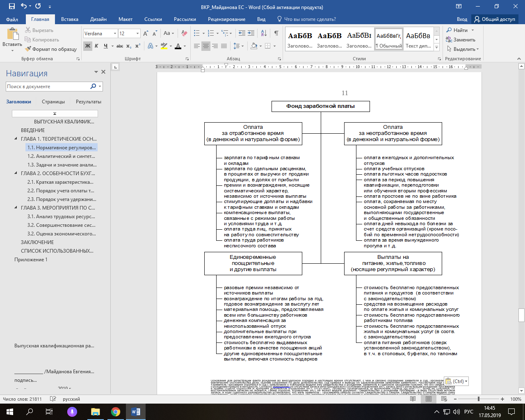Viewport: 525px width, 420px height.
Task: Click the Общий доступ share button
Action: (x=495, y=19)
